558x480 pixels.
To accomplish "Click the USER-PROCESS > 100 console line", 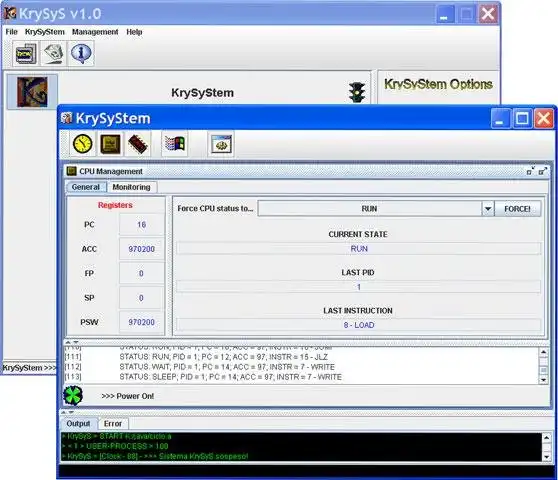I will [115, 446].
